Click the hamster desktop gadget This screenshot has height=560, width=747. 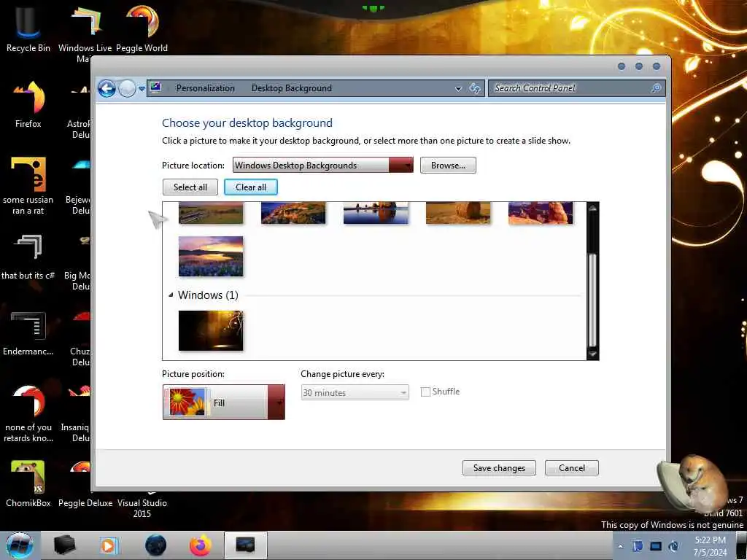693,485
